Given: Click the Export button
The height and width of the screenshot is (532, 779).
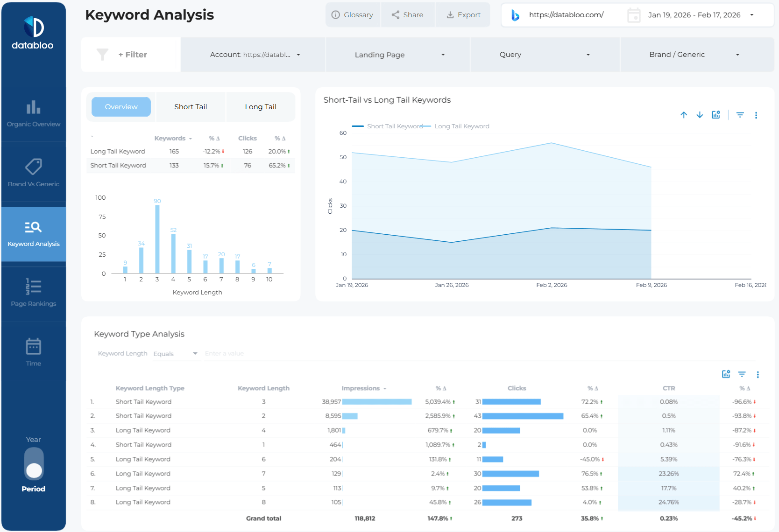Looking at the screenshot, I should pyautogui.click(x=463, y=15).
